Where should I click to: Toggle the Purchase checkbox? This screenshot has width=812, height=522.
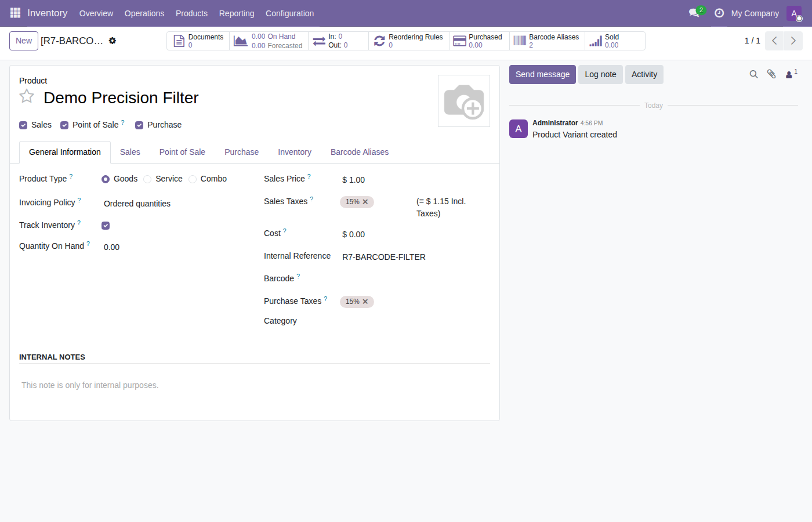click(139, 125)
